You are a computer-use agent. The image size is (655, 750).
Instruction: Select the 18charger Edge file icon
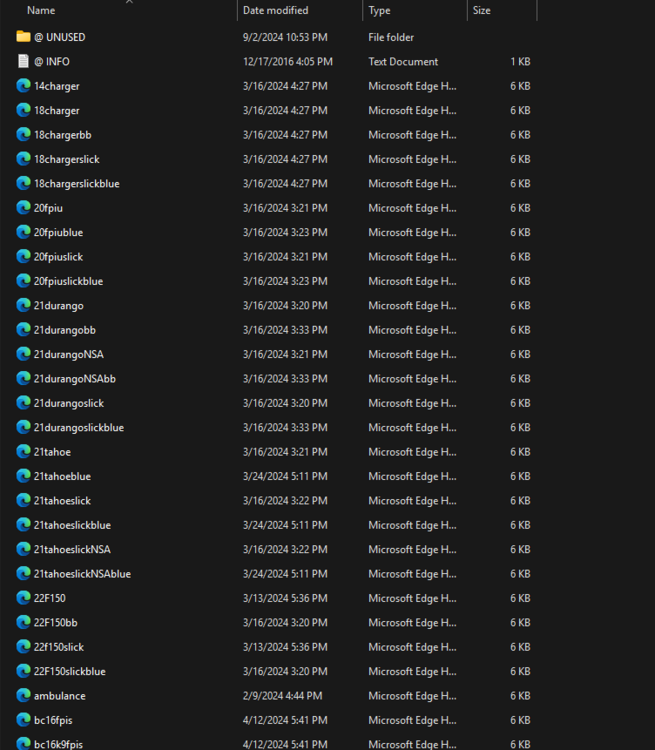tap(23, 110)
